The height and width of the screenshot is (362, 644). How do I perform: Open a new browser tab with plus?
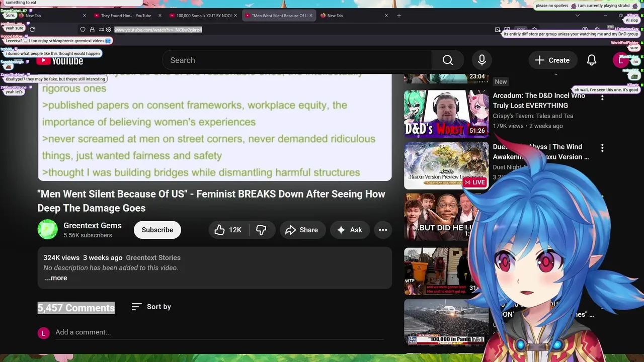coord(399,16)
